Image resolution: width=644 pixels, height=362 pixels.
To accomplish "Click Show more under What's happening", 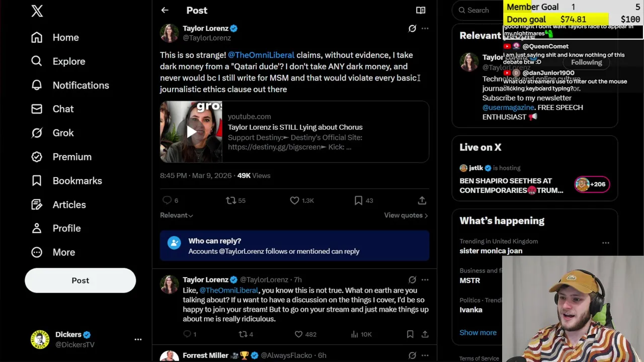I will (478, 333).
